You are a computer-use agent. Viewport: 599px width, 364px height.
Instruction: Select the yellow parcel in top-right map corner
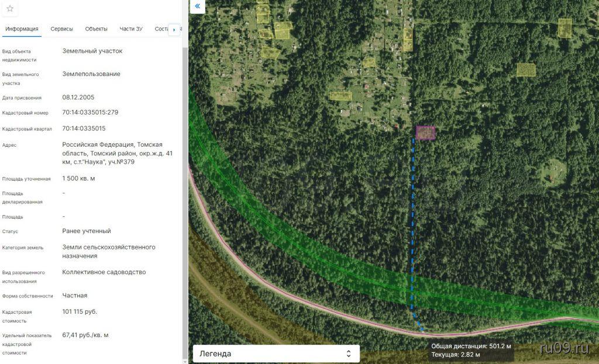point(564,27)
